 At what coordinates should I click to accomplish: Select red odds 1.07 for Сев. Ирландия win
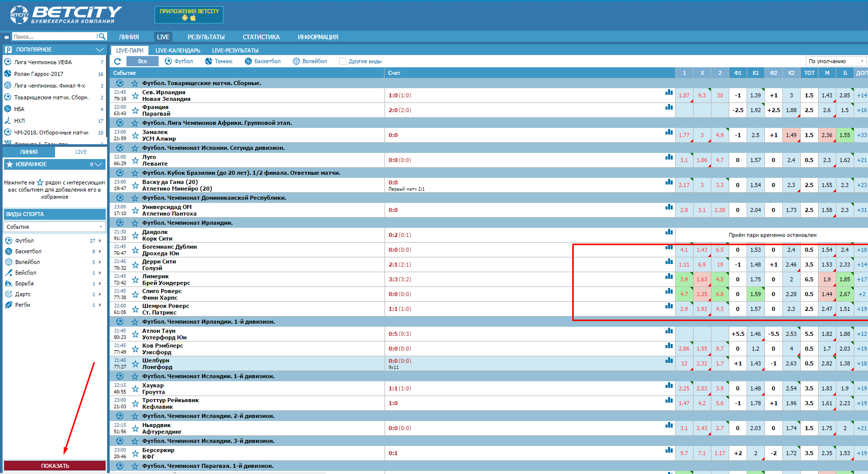(x=684, y=95)
